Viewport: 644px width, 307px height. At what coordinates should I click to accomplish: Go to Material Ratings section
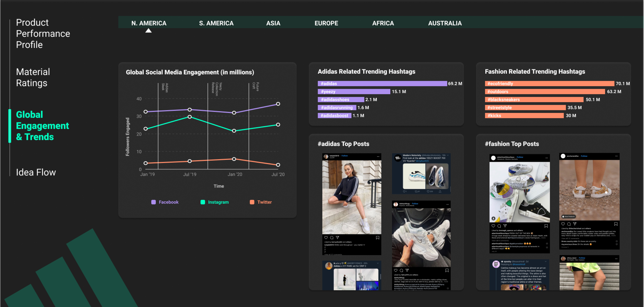coord(33,77)
